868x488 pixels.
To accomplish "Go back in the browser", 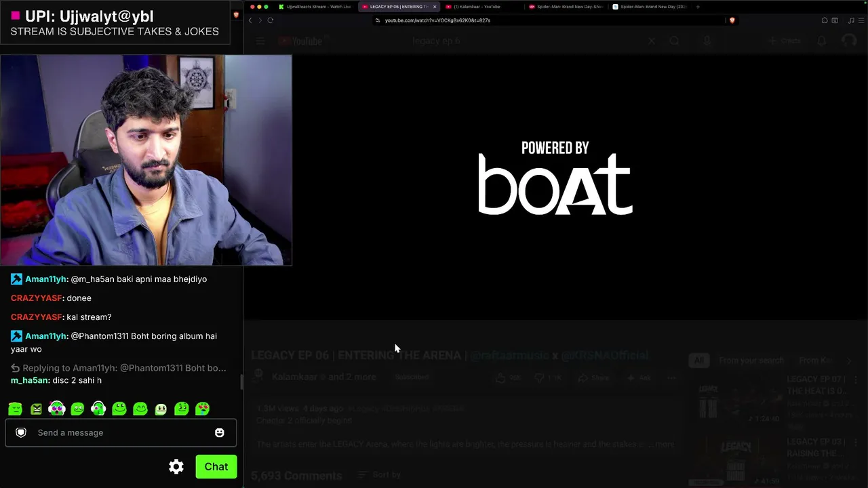I will coord(250,20).
